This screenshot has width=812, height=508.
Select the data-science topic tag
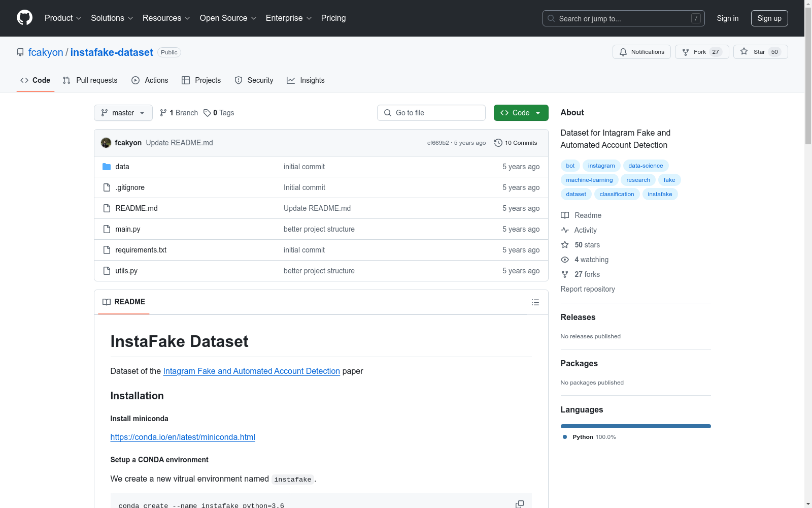tap(646, 166)
